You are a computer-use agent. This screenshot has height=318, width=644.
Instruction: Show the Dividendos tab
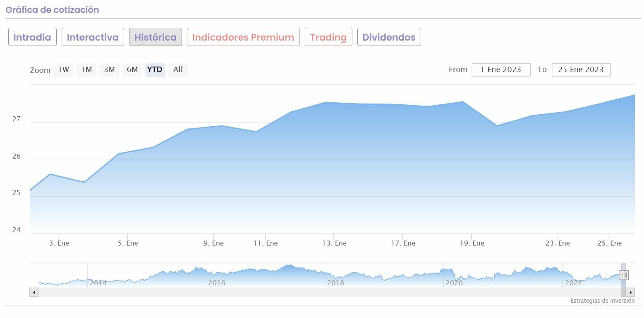point(389,37)
